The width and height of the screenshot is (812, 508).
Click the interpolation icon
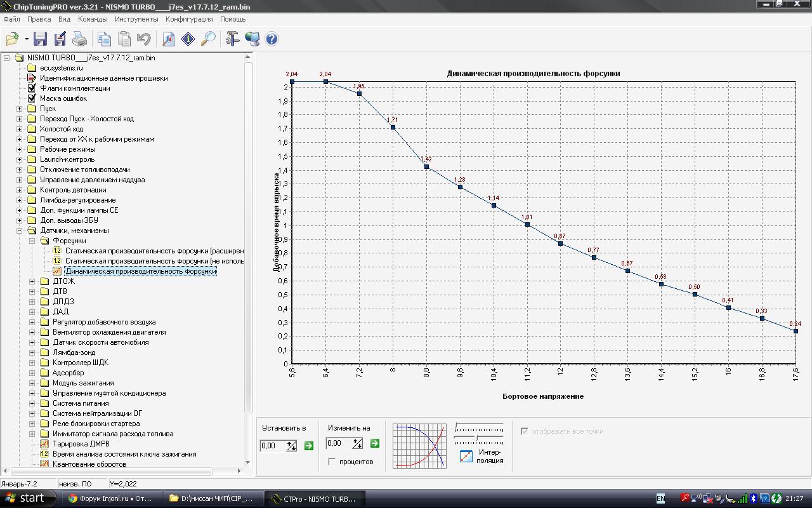[466, 456]
